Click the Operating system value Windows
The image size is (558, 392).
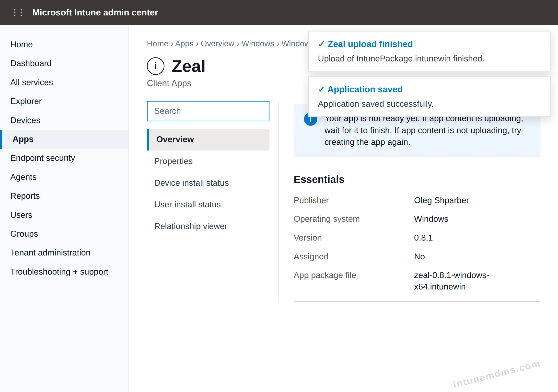431,219
